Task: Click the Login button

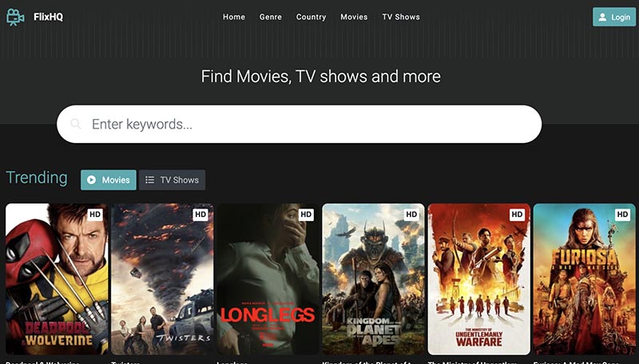Action: click(614, 17)
